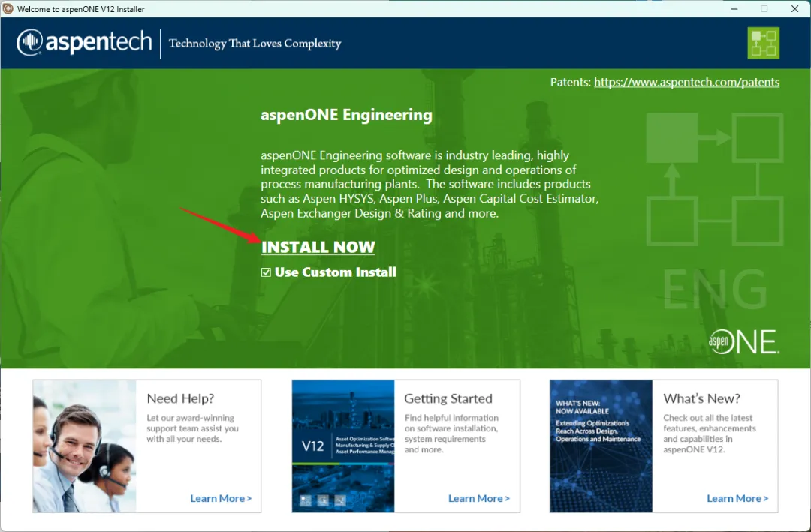811x532 pixels.
Task: Click the Getting Started heading
Action: [448, 398]
